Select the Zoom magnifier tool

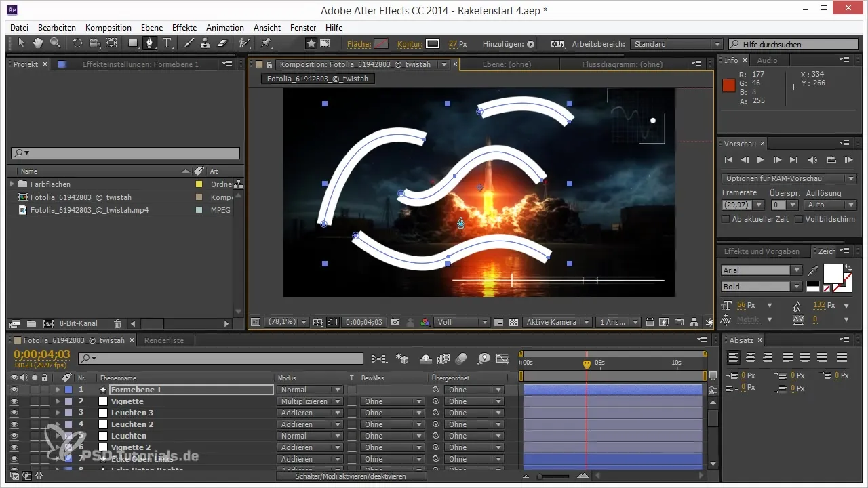pyautogui.click(x=54, y=43)
